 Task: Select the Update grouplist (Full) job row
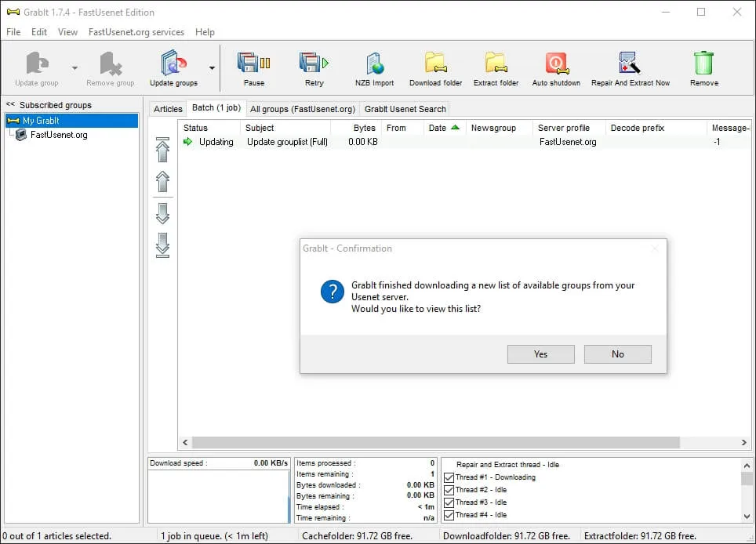click(465, 142)
